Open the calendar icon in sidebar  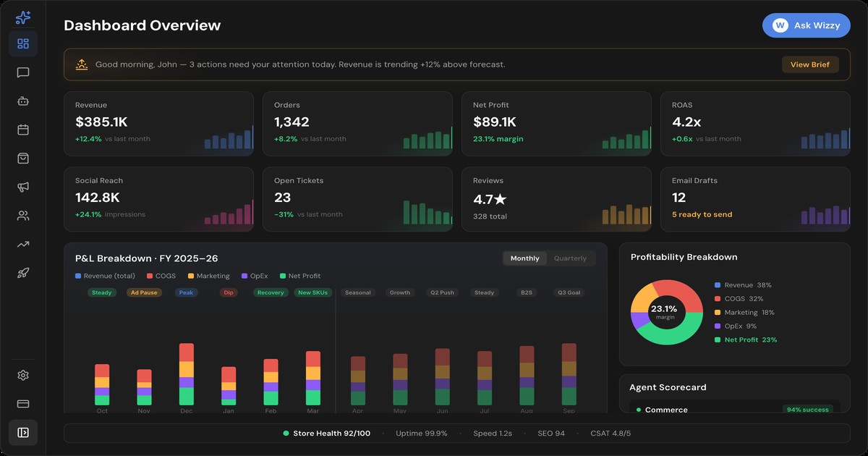pyautogui.click(x=23, y=130)
